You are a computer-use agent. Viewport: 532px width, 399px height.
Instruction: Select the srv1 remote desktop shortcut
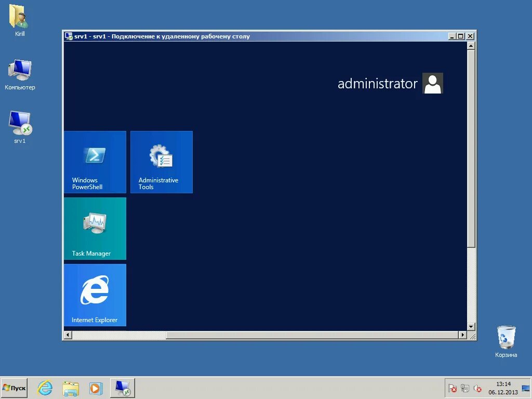coord(20,127)
